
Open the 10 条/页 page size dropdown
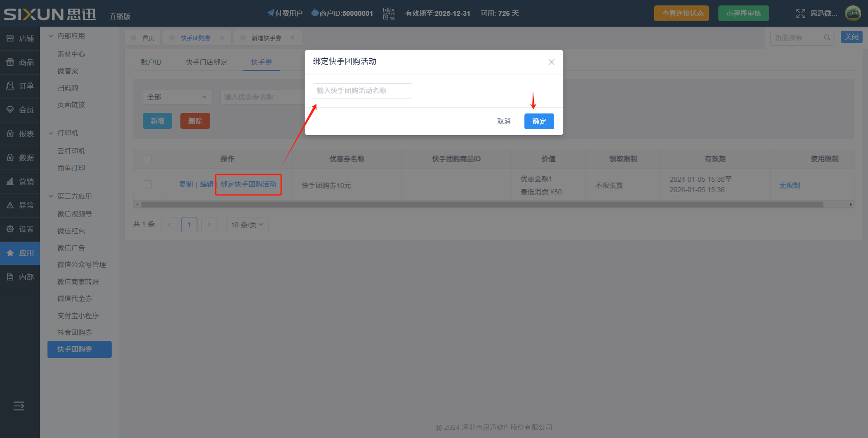[x=247, y=225]
